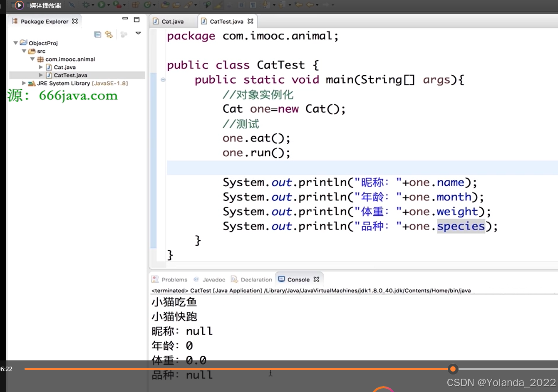This screenshot has height=392, width=558.
Task: Click the '昵称: null' console output line
Action: [182, 331]
